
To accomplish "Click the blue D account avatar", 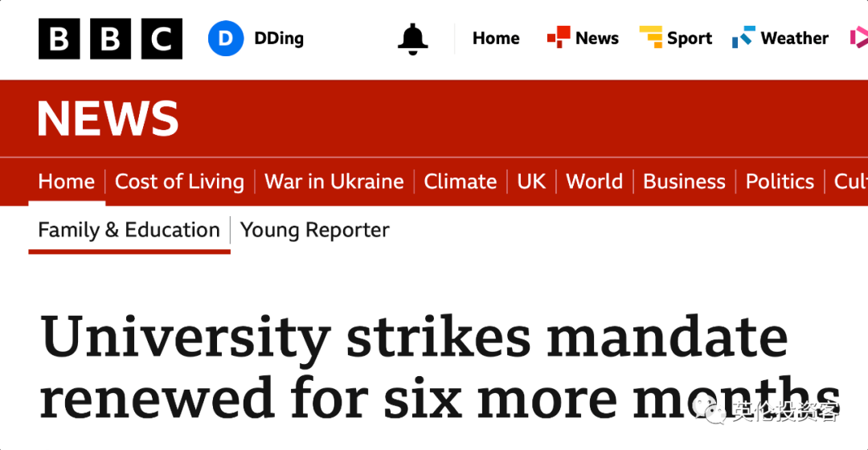I will [x=226, y=39].
